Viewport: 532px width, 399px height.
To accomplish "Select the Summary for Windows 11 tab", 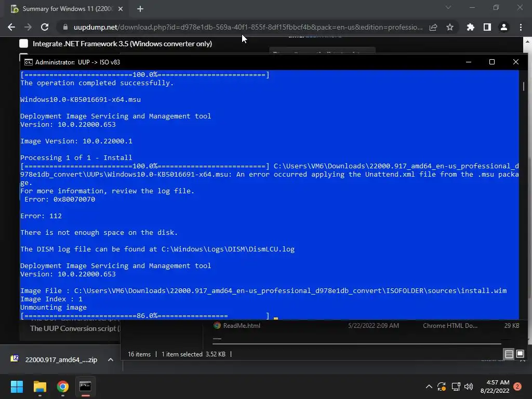I will 67,9.
